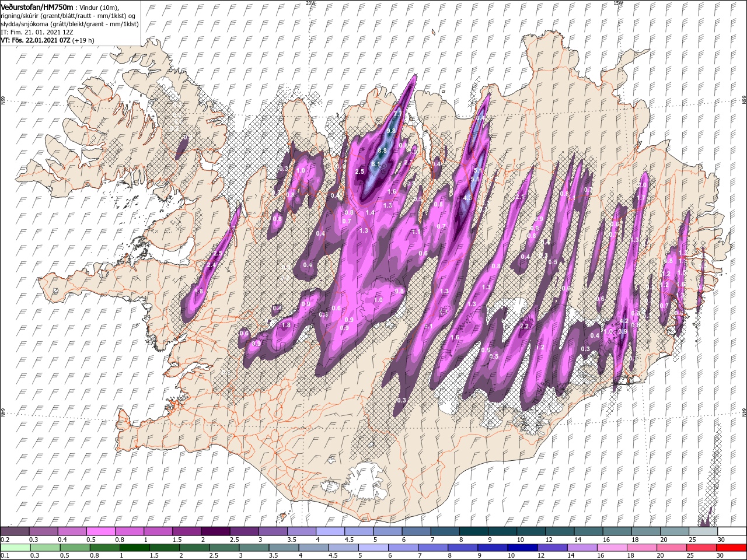Select valid time 'VT: Fös. 22.01.2021 07Z'
This screenshot has height=560, width=747.
coord(36,40)
